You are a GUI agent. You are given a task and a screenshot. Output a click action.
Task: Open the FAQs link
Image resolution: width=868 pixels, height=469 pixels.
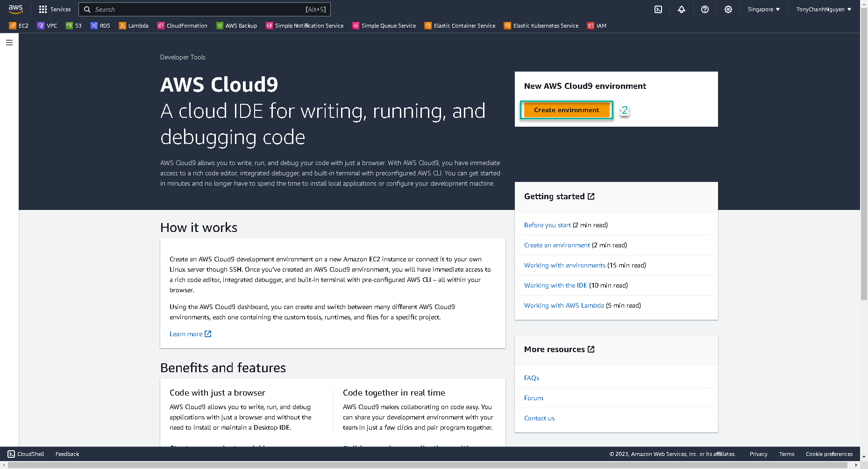tap(532, 378)
